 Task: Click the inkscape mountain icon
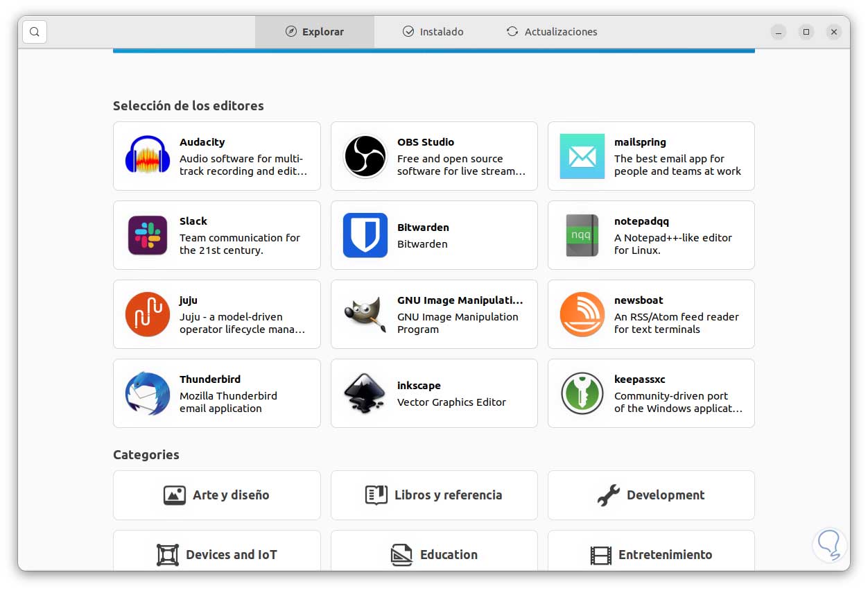[x=365, y=393]
